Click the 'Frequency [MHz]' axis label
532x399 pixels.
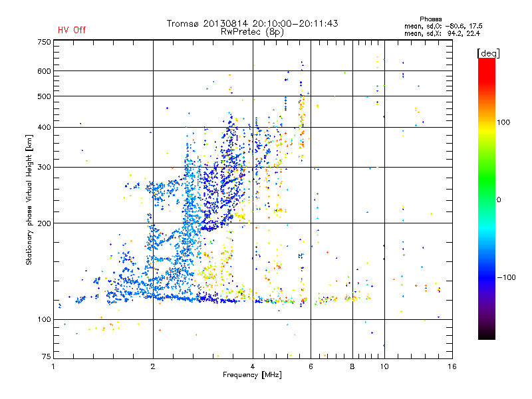[252, 375]
